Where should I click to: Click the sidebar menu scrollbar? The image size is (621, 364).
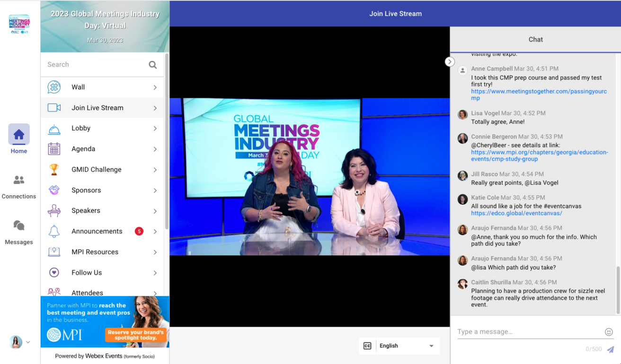167,141
